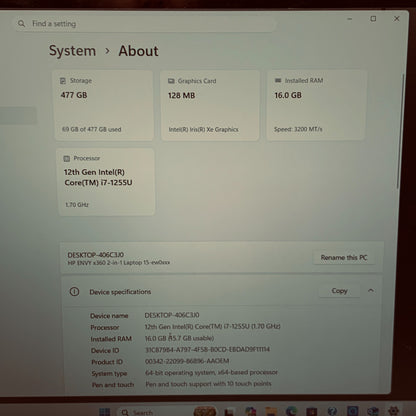Open the Settings gear in the taskbar
Viewport: 416px width, 416px height.
(x=394, y=411)
